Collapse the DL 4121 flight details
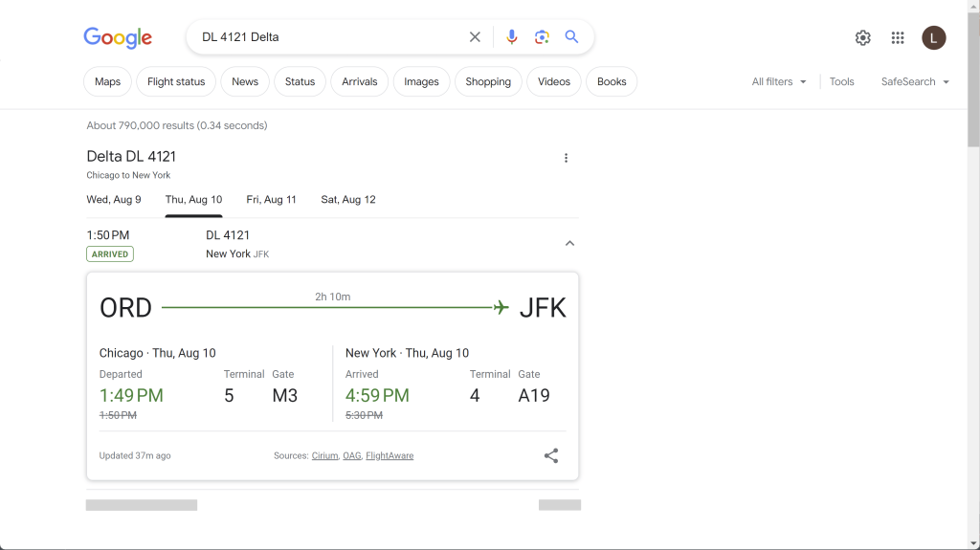The image size is (980, 550). click(569, 243)
